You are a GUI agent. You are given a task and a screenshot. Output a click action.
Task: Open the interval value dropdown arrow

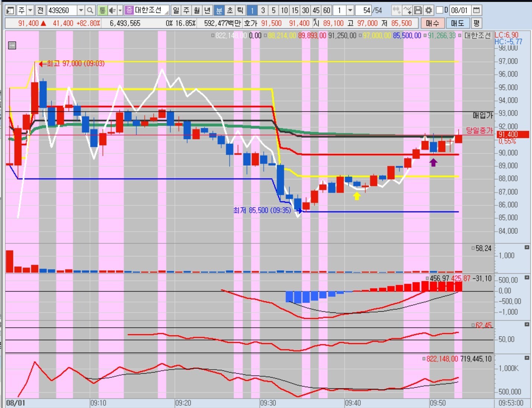(x=350, y=10)
